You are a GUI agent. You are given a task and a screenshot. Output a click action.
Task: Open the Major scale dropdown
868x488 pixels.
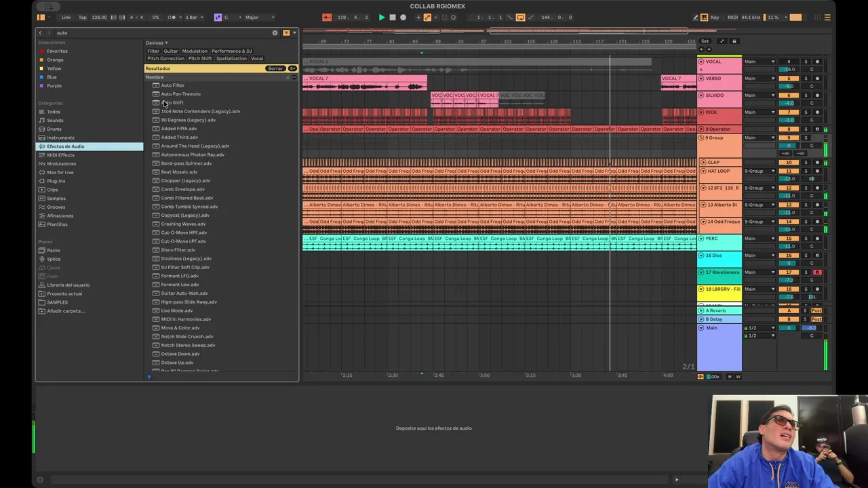(x=259, y=17)
